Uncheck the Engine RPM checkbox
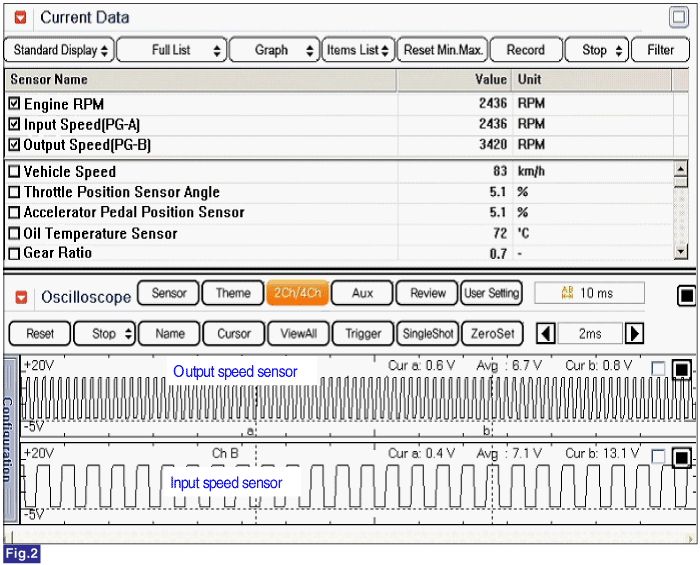 pos(14,104)
